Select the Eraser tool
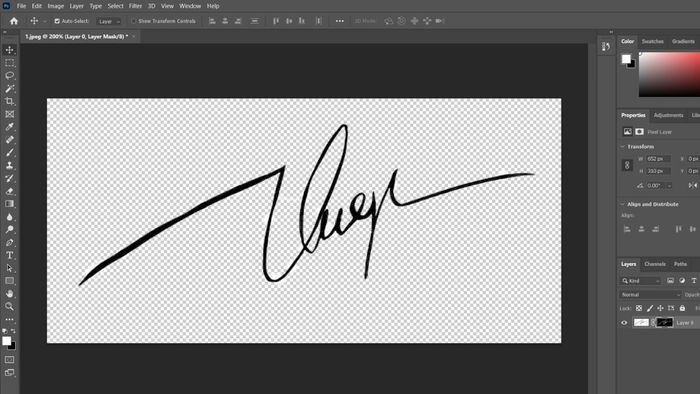The width and height of the screenshot is (700, 394). (x=9, y=191)
